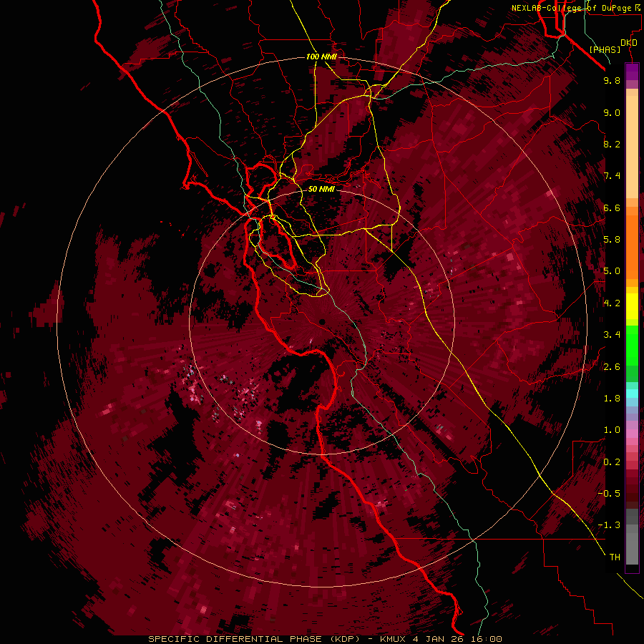The image size is (644, 644).
Task: Click the [PHAS] units label
Action: (x=605, y=50)
